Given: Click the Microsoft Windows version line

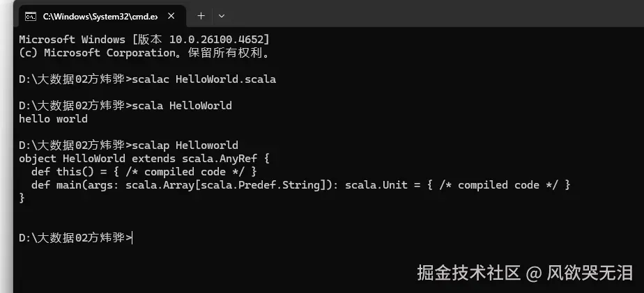Looking at the screenshot, I should coord(144,40).
